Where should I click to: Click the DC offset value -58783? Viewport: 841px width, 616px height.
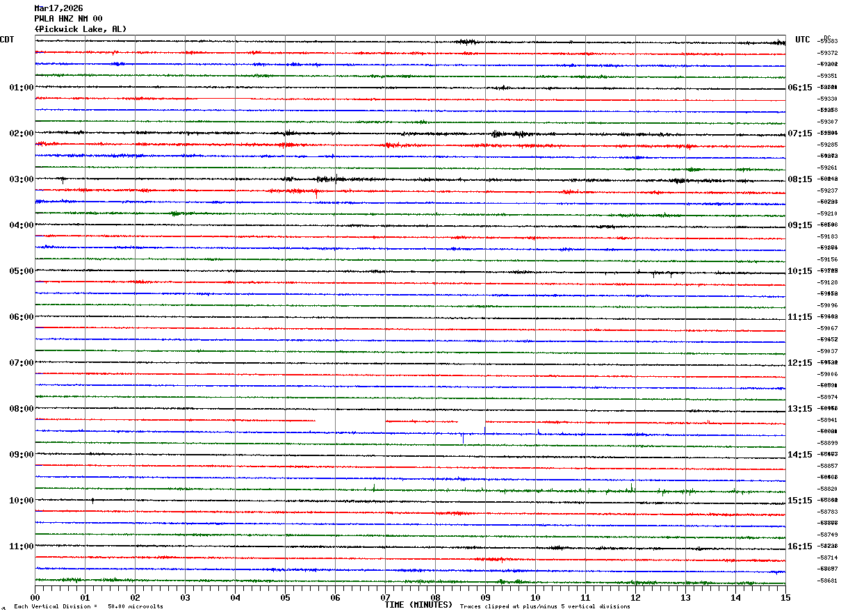[x=827, y=512]
